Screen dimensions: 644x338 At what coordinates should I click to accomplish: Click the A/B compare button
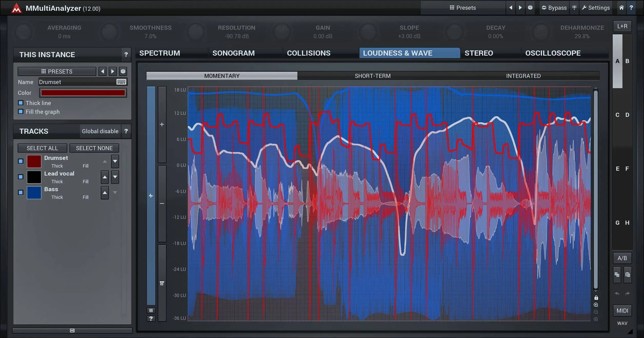[622, 258]
